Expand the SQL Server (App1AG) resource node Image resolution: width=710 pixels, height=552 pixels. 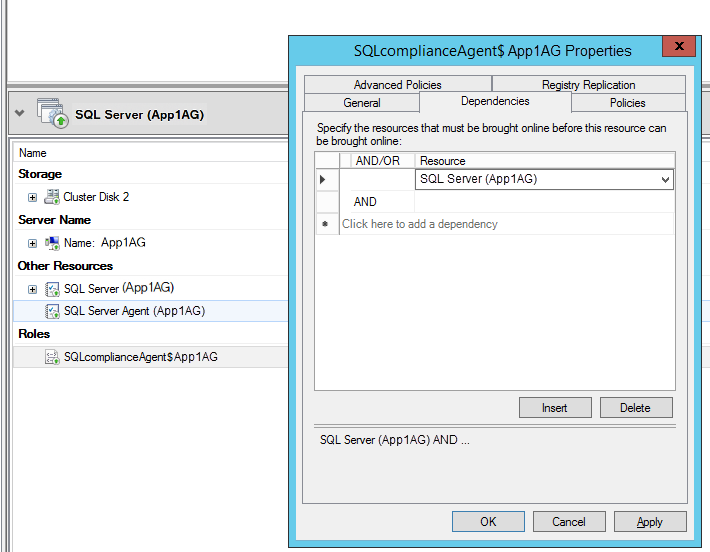tap(32, 289)
